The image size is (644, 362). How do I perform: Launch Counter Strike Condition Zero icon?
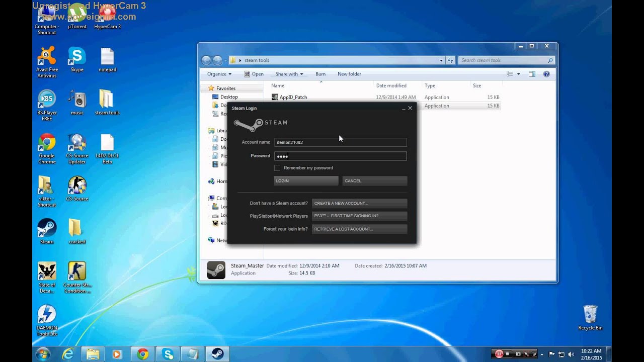[77, 278]
